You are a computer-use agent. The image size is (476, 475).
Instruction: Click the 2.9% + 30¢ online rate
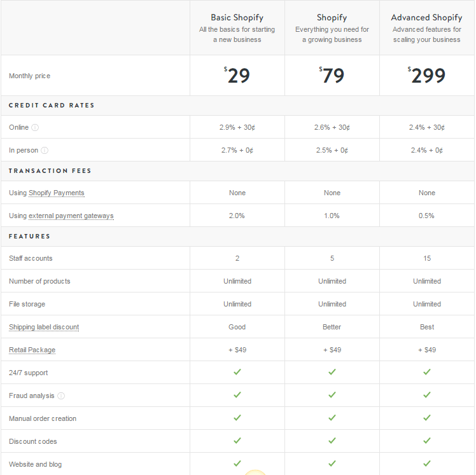click(237, 127)
